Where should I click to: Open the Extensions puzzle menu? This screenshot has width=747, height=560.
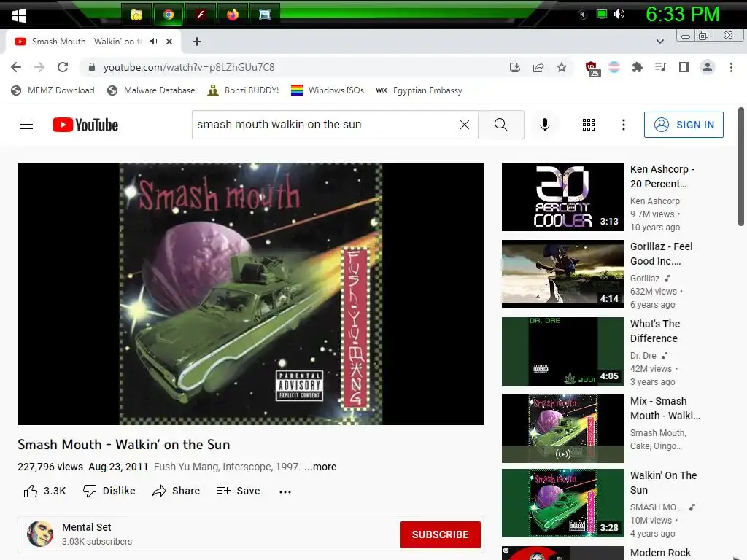click(638, 67)
